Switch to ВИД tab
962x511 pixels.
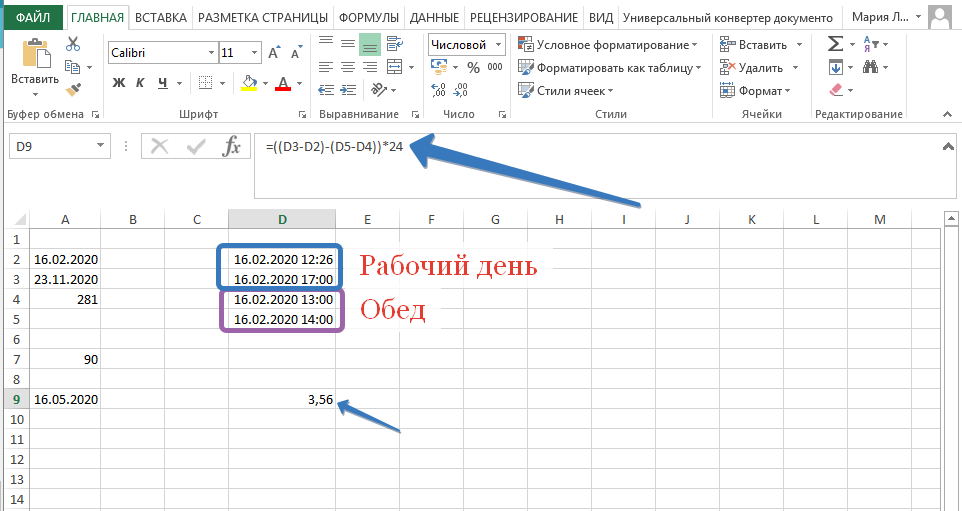point(601,18)
